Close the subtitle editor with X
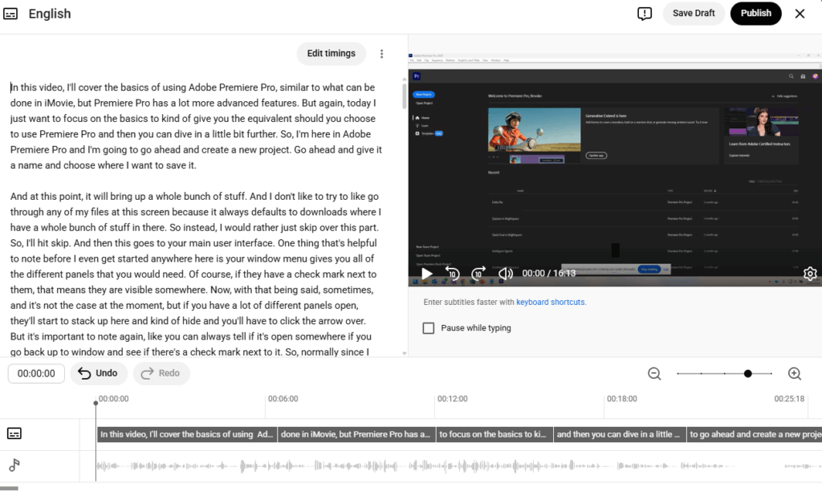The height and width of the screenshot is (504, 822). click(x=800, y=14)
